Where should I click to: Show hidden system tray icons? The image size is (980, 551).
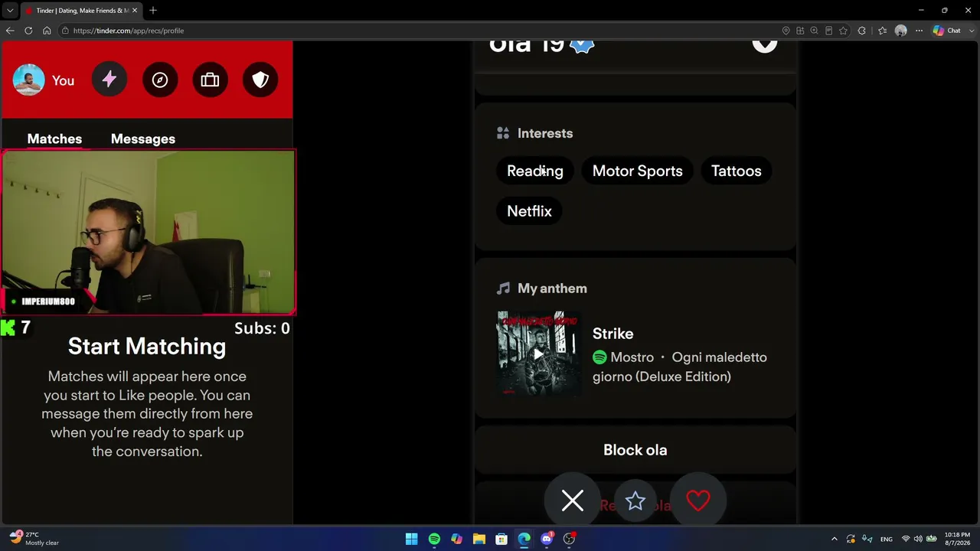pyautogui.click(x=835, y=539)
